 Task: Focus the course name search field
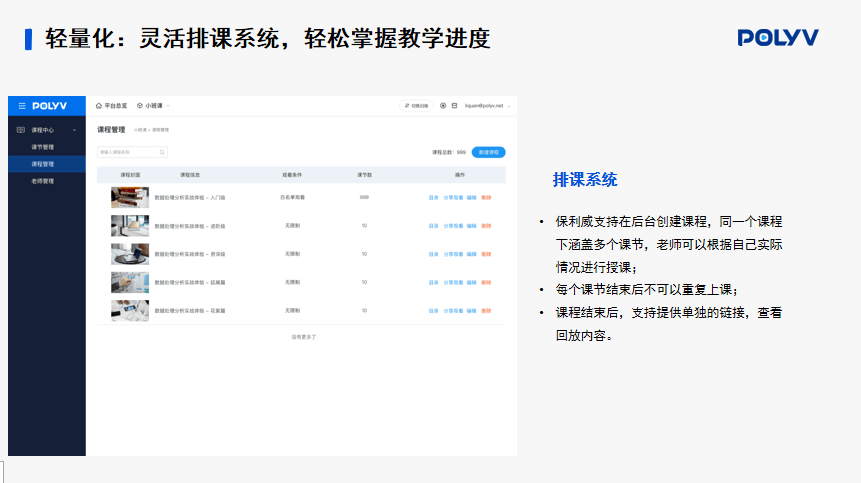tap(132, 152)
